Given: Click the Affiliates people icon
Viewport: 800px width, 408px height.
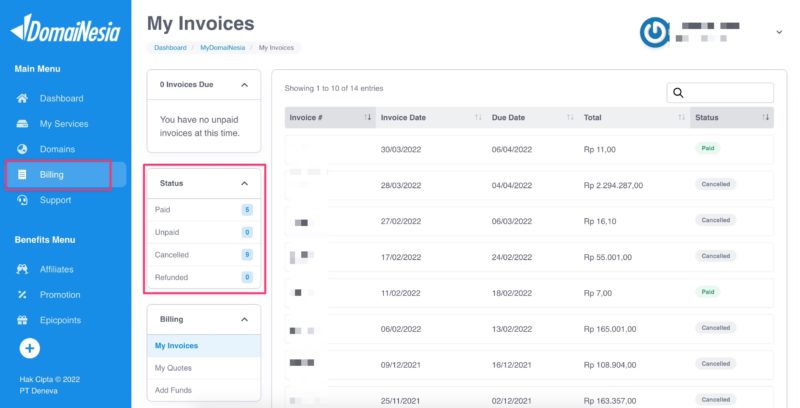Looking at the screenshot, I should click(22, 269).
